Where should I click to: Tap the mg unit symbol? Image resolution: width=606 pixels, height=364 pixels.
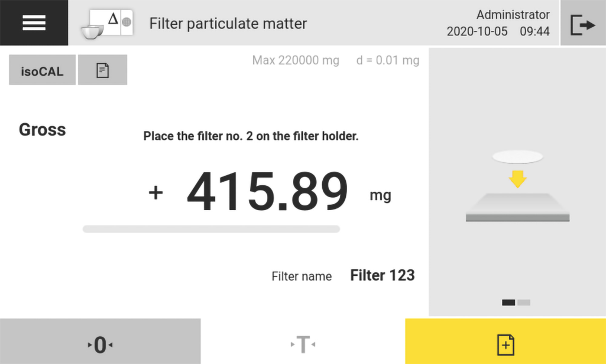[x=380, y=195]
